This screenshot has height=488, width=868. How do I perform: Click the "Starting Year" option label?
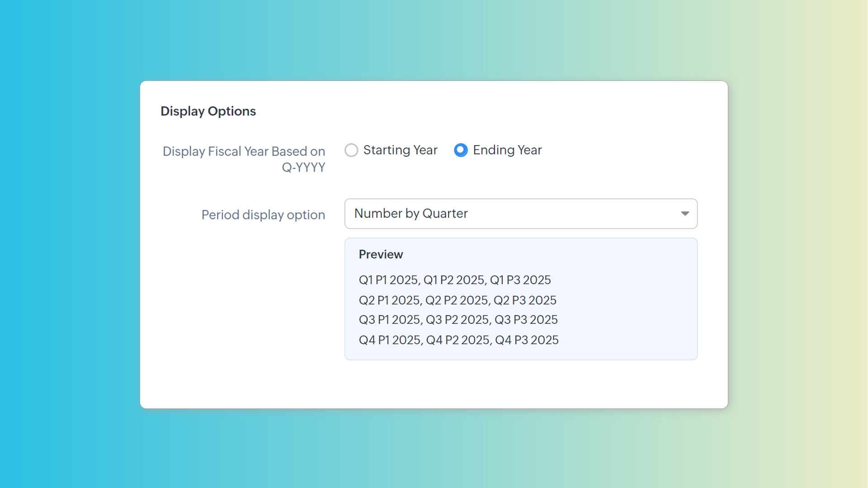click(400, 150)
